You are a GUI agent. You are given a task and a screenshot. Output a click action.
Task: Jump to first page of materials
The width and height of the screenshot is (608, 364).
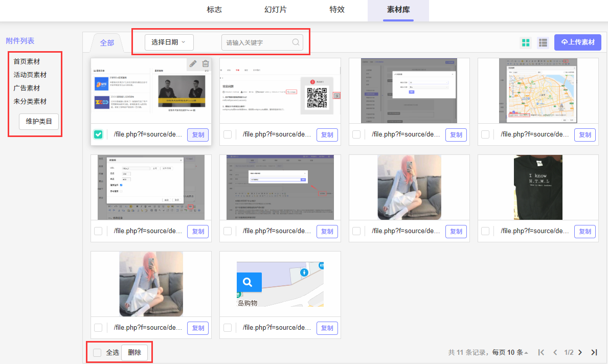coord(541,352)
